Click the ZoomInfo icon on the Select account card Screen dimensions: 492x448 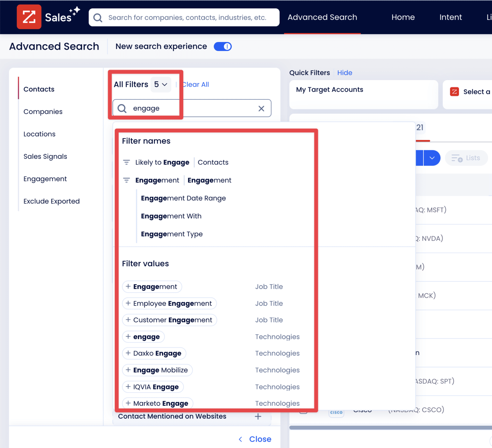click(455, 92)
